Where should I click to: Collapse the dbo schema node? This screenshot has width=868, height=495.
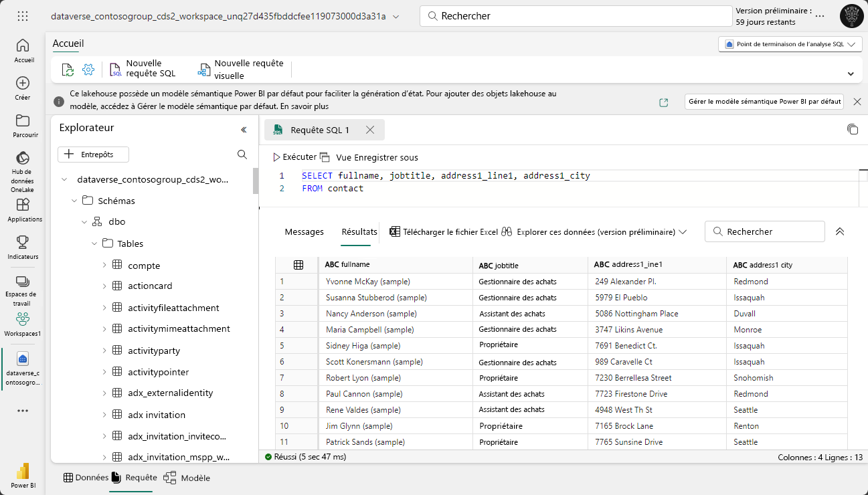[84, 222]
